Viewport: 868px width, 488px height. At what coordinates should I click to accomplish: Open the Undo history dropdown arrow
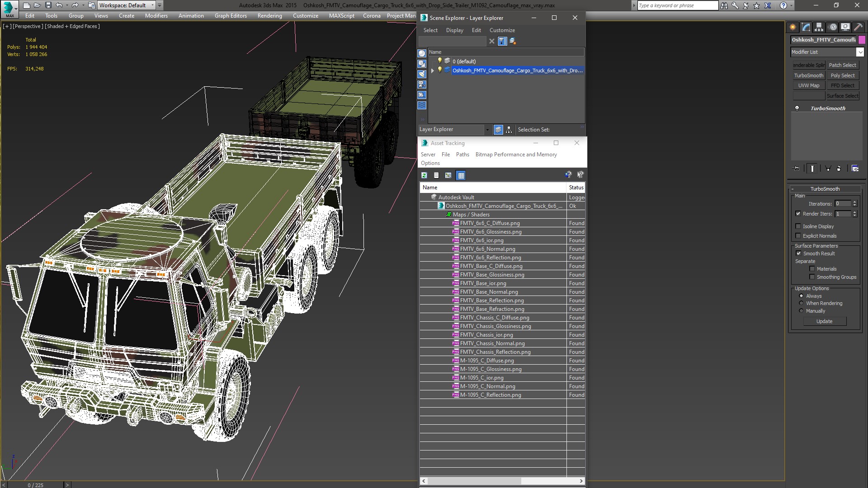point(67,5)
